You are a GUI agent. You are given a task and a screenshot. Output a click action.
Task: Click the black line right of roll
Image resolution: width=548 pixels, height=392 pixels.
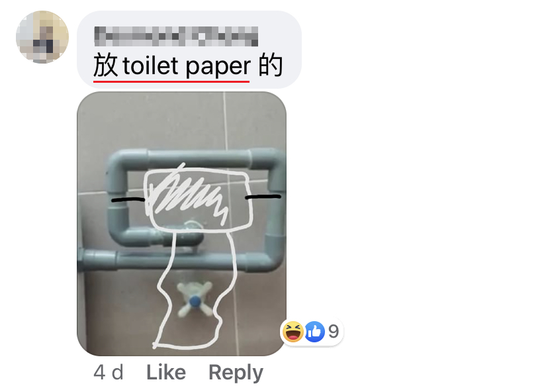click(x=263, y=197)
